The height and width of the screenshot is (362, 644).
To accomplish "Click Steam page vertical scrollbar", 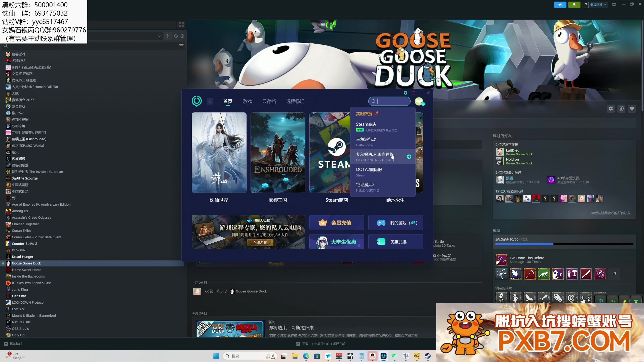I will coord(642,65).
